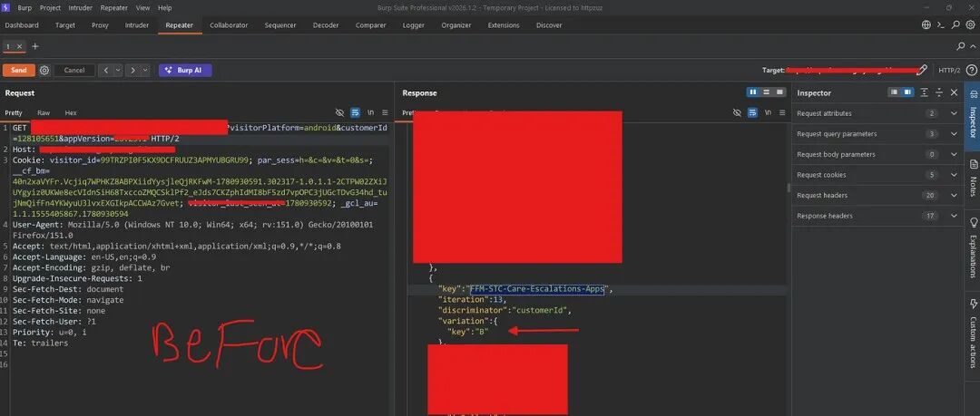Click the Burp logo icon
Viewport: 980px width, 416px height.
pos(6,7)
